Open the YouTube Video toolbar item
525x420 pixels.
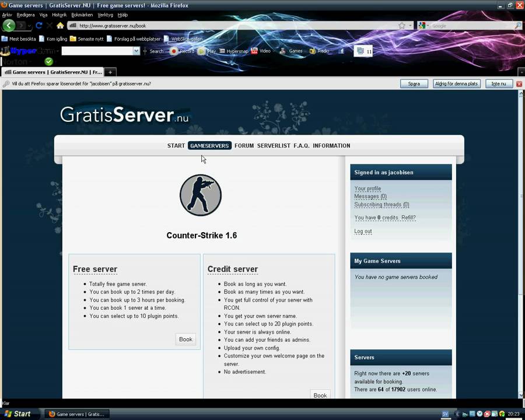pyautogui.click(x=261, y=51)
